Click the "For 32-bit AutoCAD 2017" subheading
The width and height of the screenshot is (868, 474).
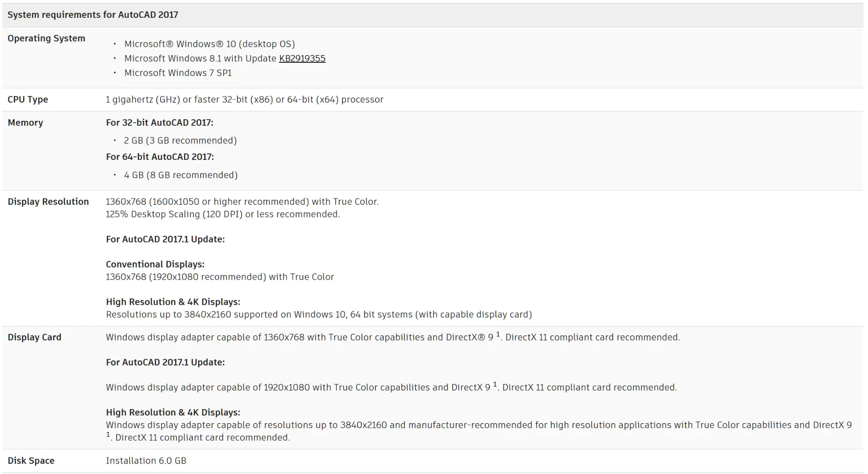[x=159, y=123]
